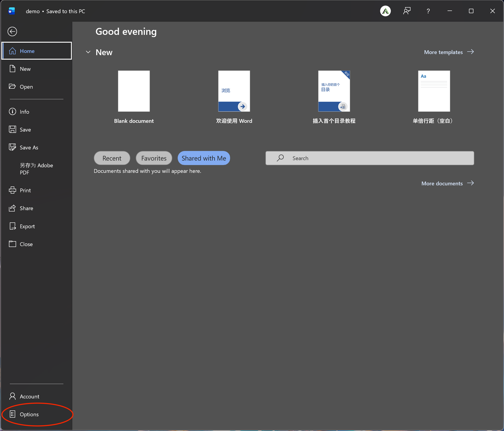504x431 pixels.
Task: Enable the Shared with Me filter
Action: pyautogui.click(x=204, y=158)
